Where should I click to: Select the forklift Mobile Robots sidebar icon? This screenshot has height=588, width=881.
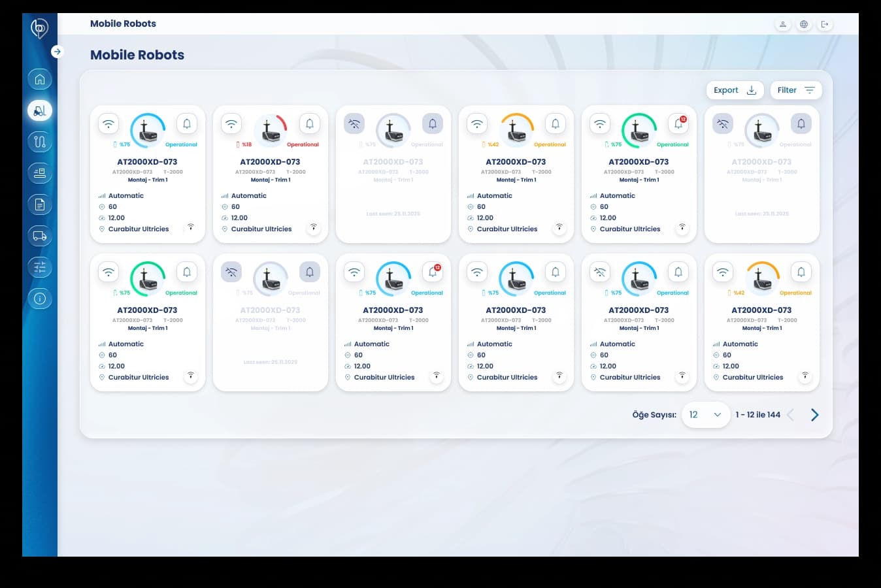click(x=40, y=110)
